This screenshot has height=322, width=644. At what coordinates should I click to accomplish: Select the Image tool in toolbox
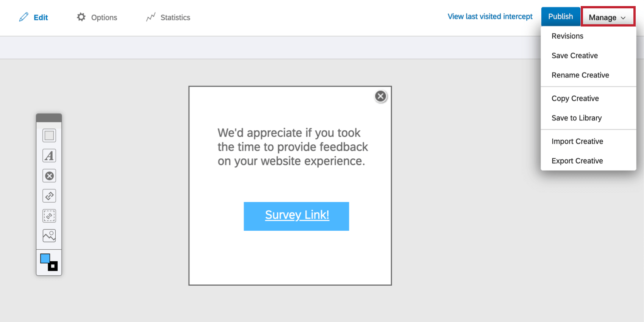[x=49, y=236]
